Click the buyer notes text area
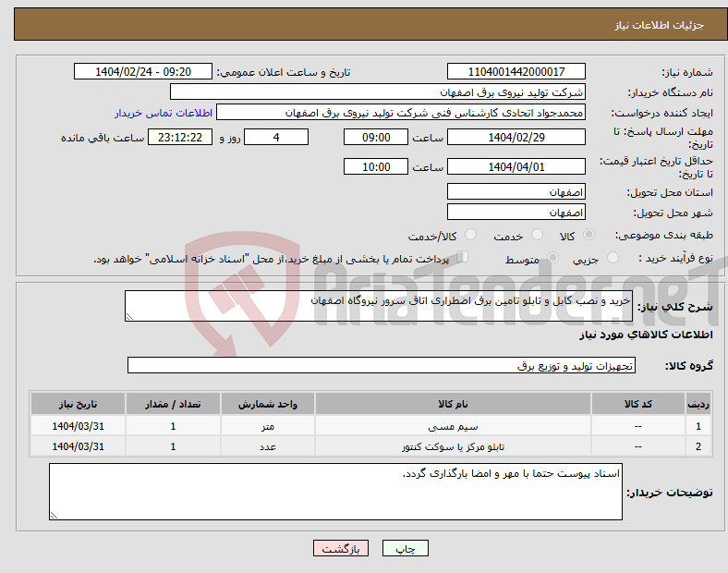The image size is (728, 573). click(335, 492)
